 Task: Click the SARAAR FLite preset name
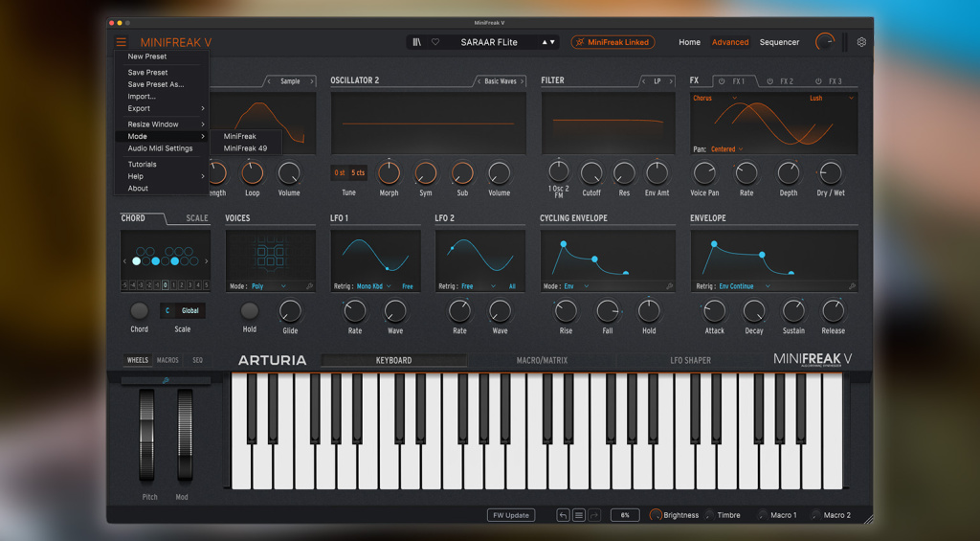tap(489, 42)
